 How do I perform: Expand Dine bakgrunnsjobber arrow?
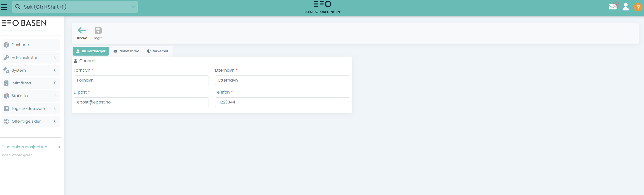59,147
